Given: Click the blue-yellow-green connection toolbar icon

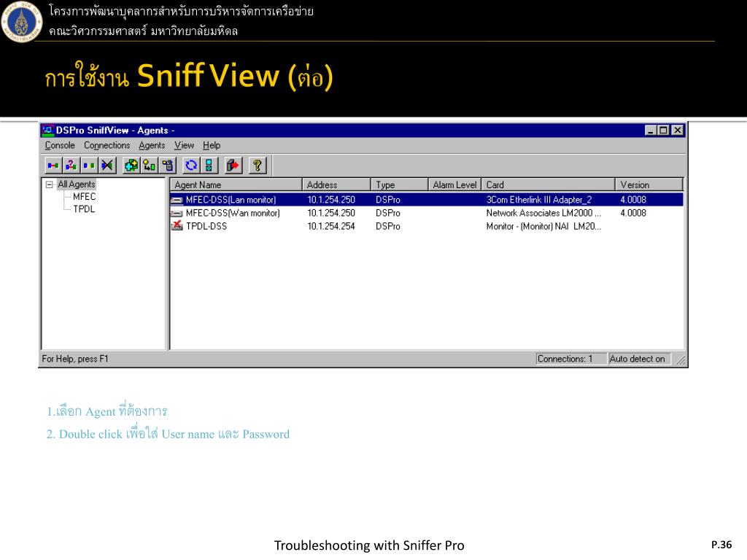Looking at the screenshot, I should [89, 166].
